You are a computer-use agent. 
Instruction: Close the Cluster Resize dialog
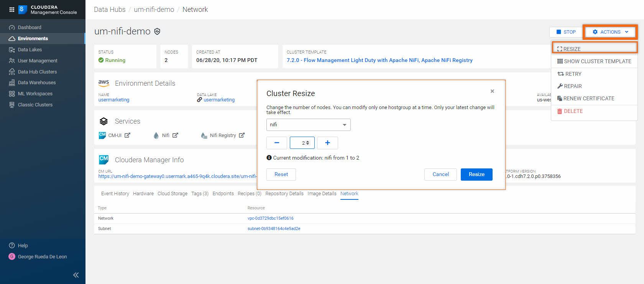pyautogui.click(x=492, y=91)
